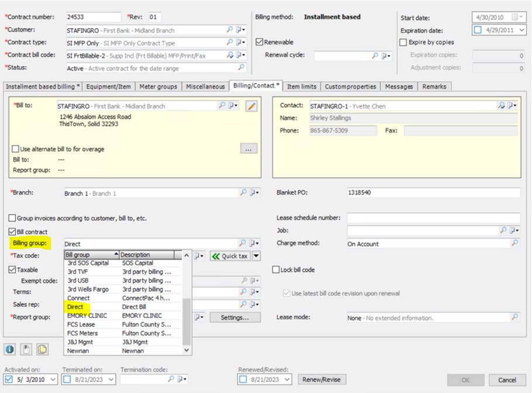Click the Renew/Revise button
This screenshot has width=532, height=393.
point(322,380)
